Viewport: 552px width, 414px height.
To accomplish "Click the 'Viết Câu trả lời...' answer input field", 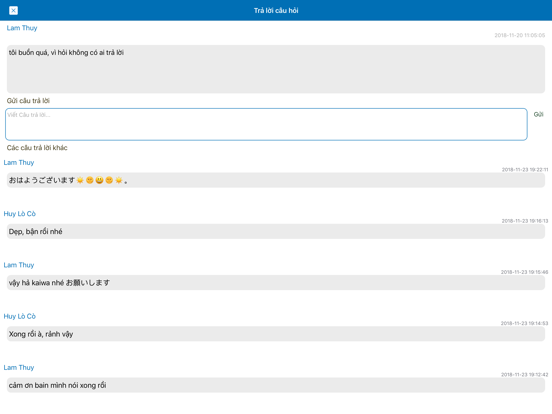I will (x=266, y=124).
